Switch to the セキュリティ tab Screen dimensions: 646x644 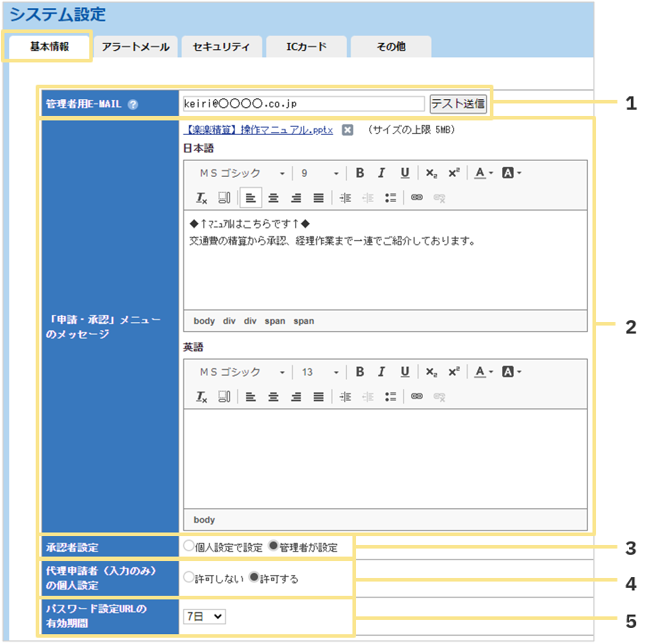(221, 47)
